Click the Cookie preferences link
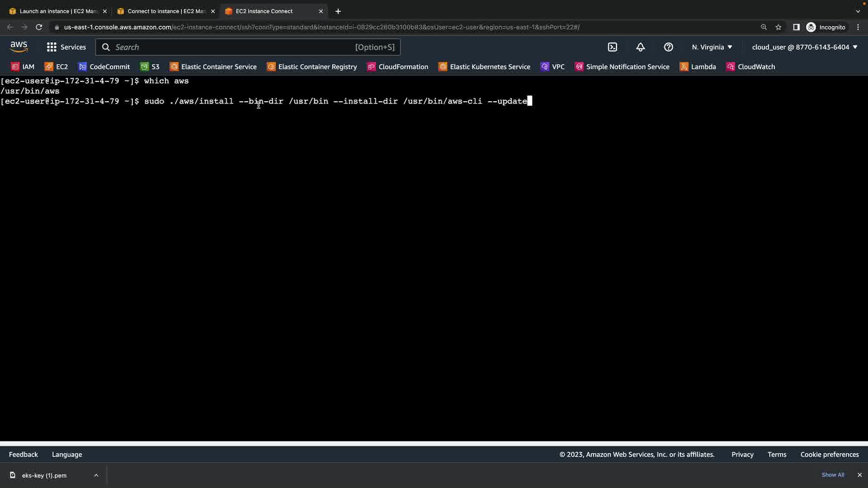 [829, 455]
